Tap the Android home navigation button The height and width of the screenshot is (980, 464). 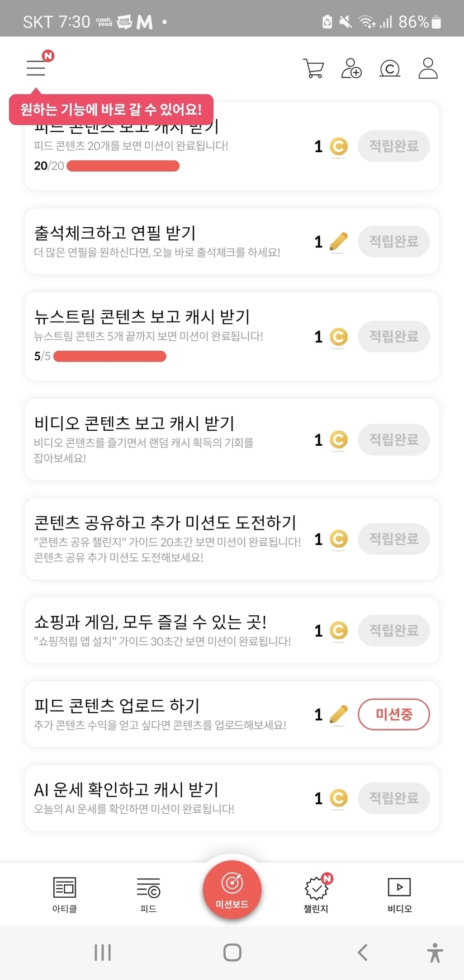232,952
